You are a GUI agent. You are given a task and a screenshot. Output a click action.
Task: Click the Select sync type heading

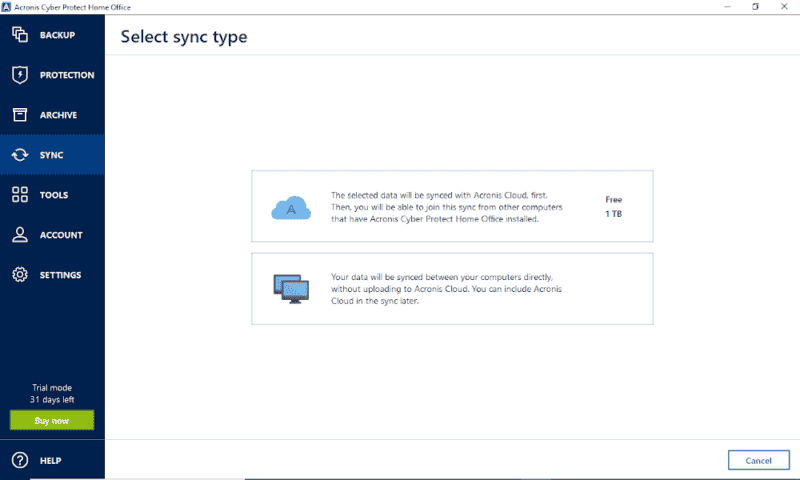pos(184,37)
